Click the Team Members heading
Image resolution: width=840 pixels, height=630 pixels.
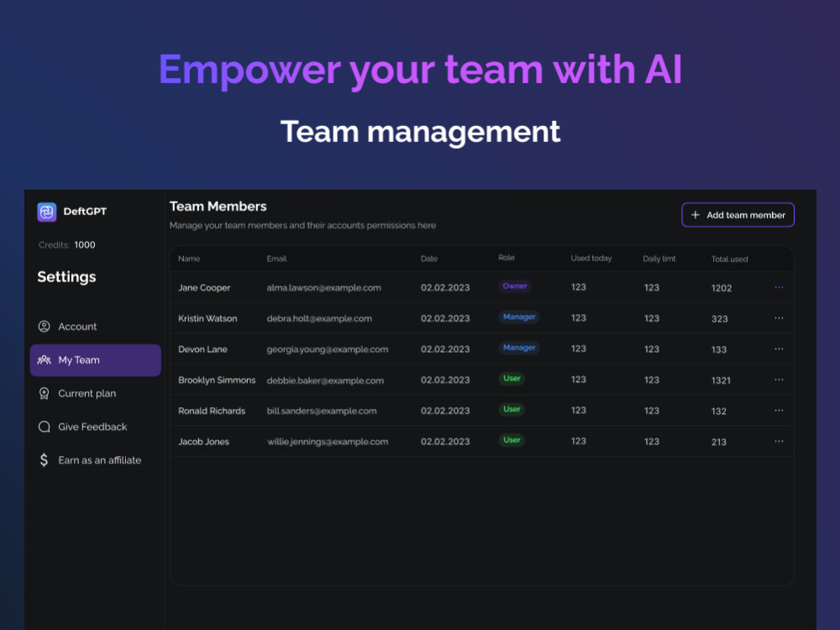pos(218,207)
